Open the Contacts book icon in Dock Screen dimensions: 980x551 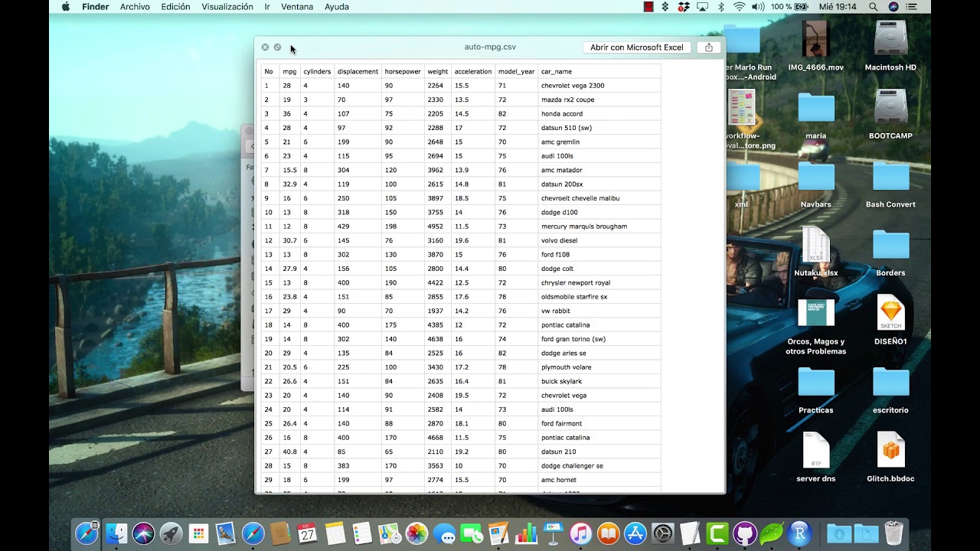279,533
